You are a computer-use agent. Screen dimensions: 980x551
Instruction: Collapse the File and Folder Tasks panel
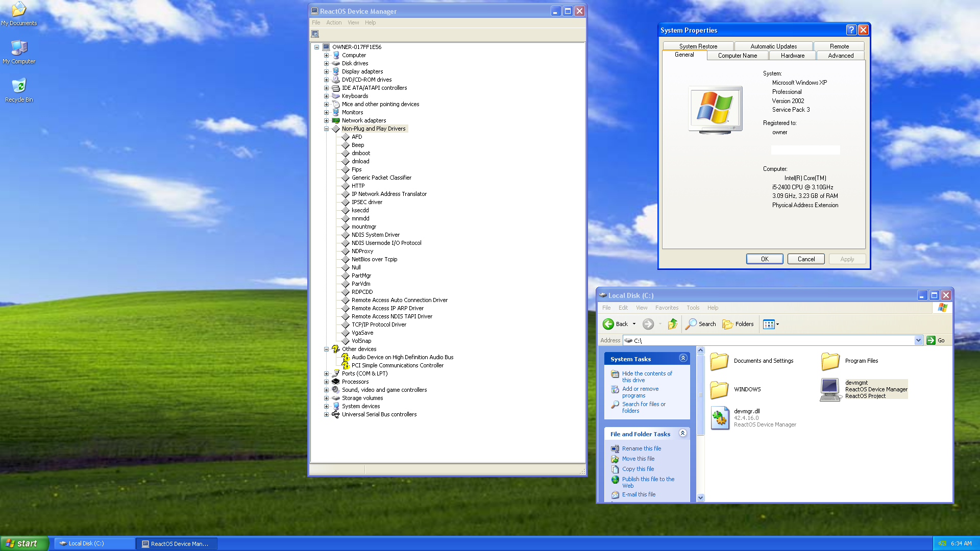click(683, 433)
